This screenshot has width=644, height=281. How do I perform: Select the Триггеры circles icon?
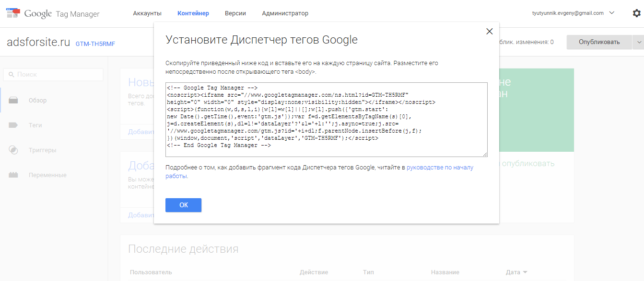(13, 150)
